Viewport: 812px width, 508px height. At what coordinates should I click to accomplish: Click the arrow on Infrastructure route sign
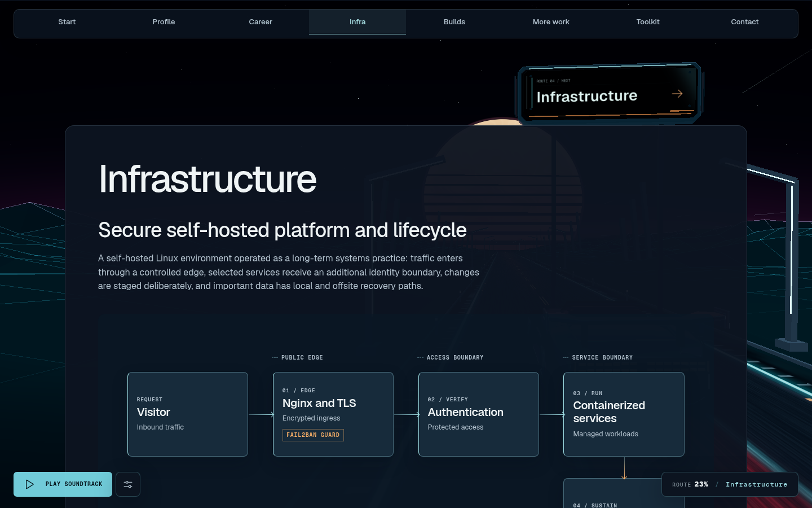pyautogui.click(x=677, y=94)
